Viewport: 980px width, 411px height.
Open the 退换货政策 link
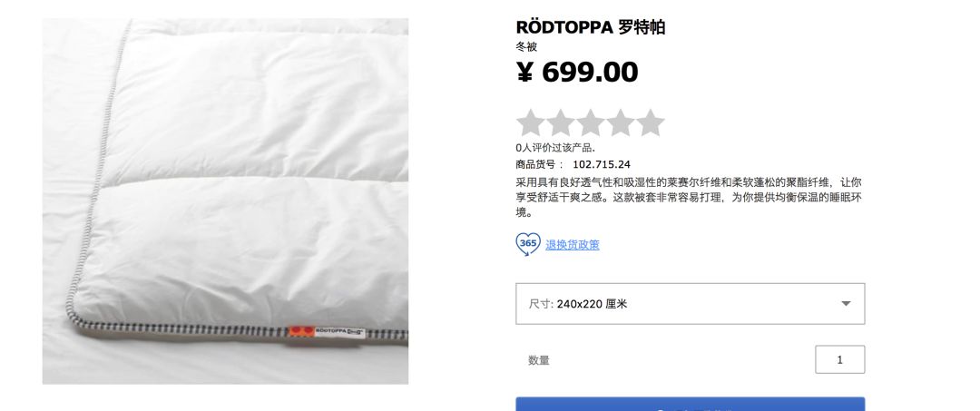pos(573,245)
